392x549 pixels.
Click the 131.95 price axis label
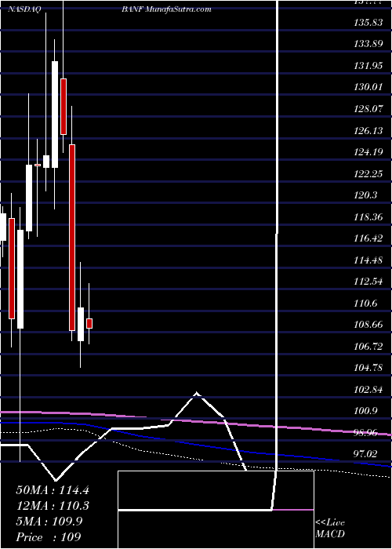tap(368, 66)
